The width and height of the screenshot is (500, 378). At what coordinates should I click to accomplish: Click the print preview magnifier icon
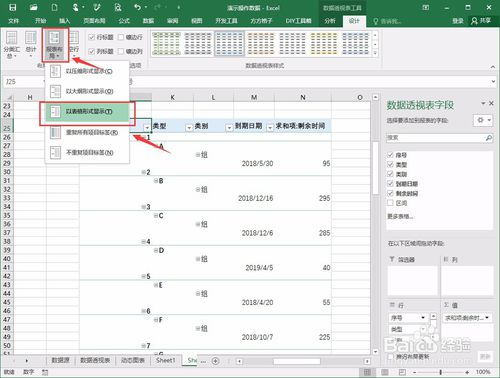pos(117,7)
